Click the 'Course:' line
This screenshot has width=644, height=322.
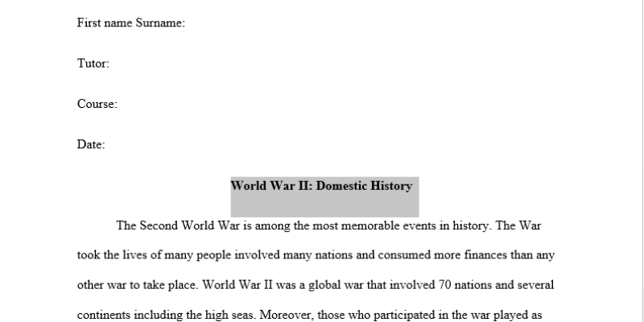(97, 104)
